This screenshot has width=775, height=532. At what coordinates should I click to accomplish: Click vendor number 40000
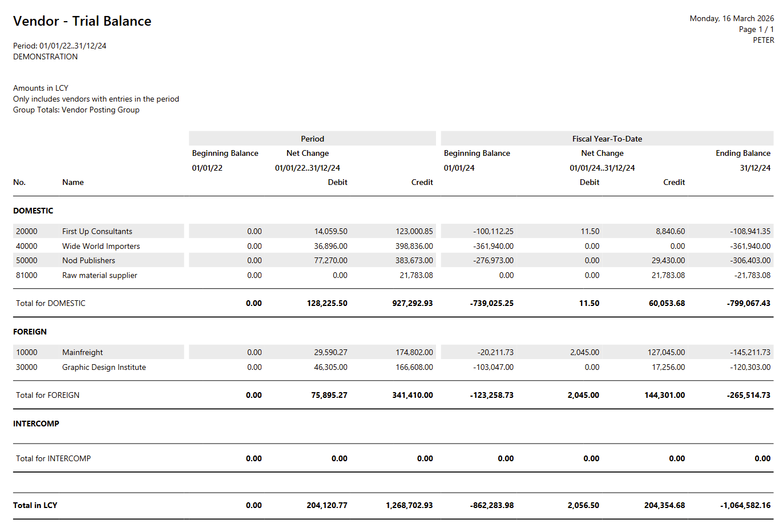tap(27, 246)
